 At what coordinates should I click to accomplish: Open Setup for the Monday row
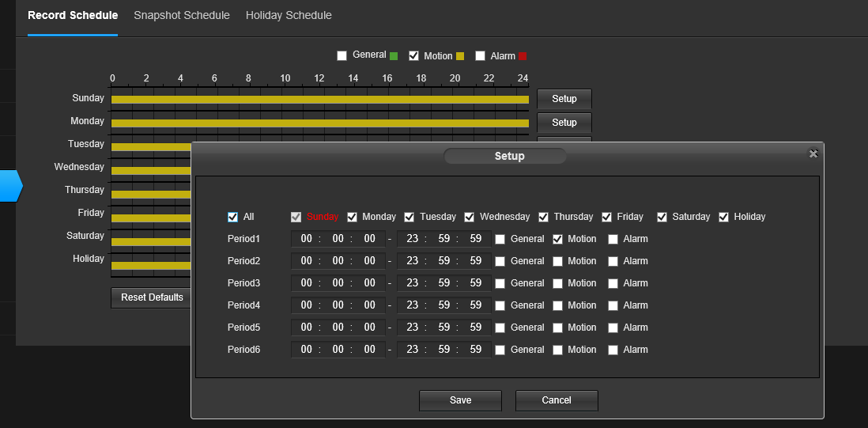(564, 123)
